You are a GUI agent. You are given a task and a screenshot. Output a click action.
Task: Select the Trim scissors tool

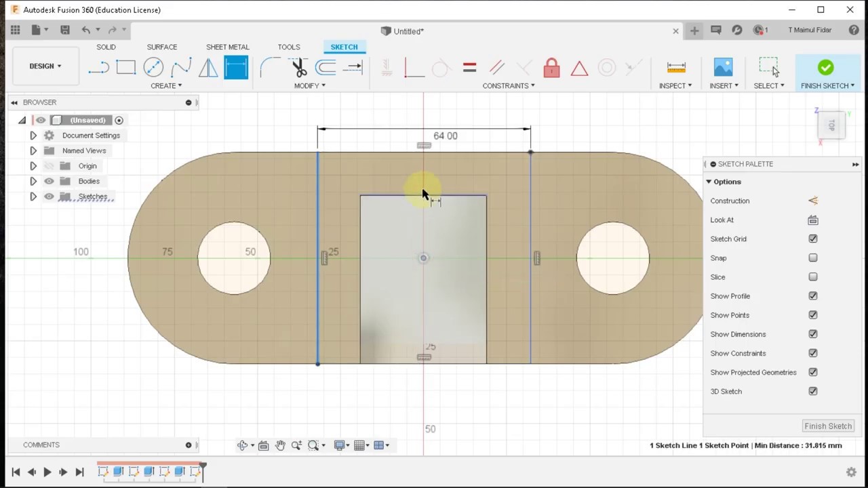click(298, 67)
